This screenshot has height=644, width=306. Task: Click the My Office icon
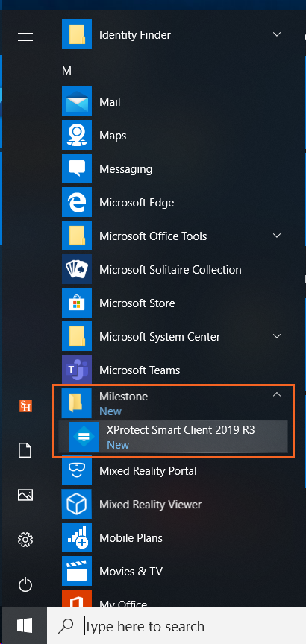(76, 599)
